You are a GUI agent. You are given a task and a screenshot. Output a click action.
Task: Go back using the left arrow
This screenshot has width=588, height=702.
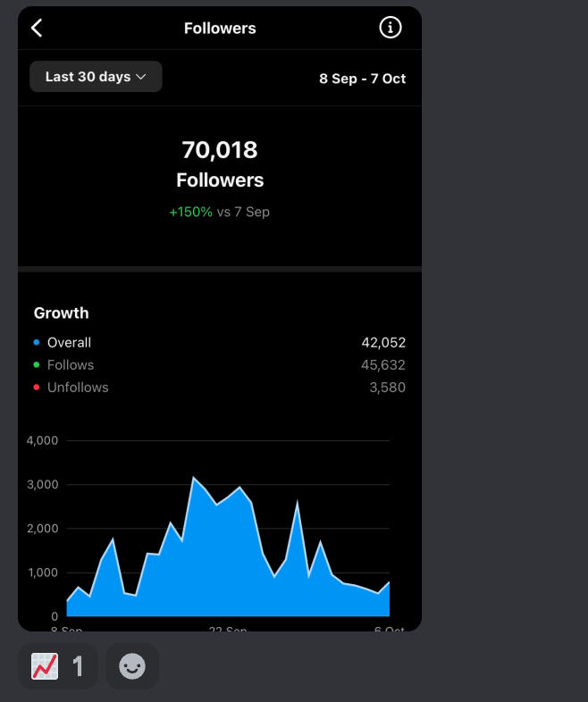point(37,28)
